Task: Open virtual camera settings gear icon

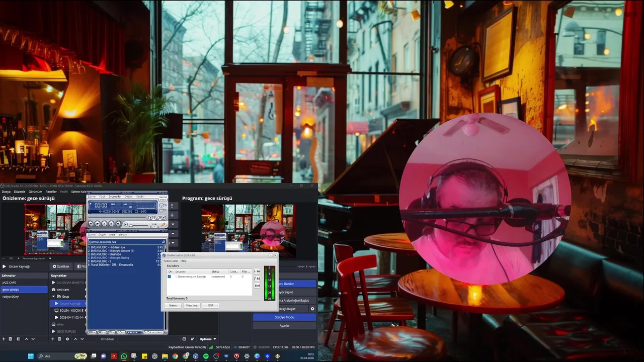Action: tap(312, 309)
